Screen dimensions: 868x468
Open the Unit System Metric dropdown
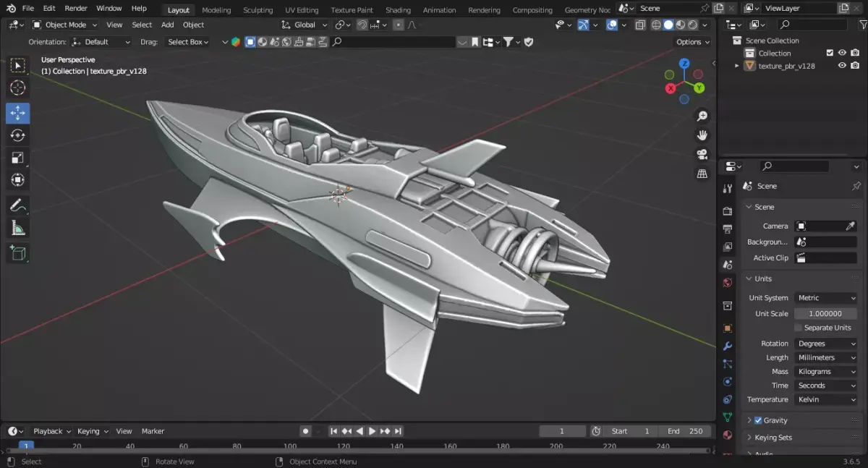point(826,298)
